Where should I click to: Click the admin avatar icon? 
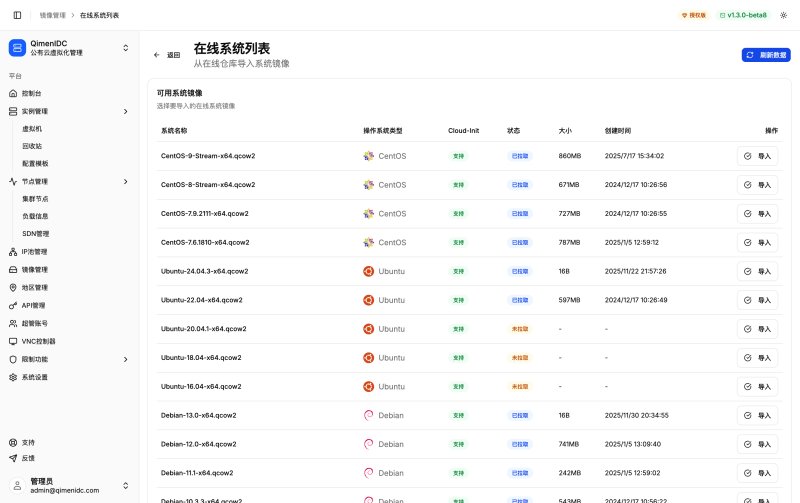17,486
